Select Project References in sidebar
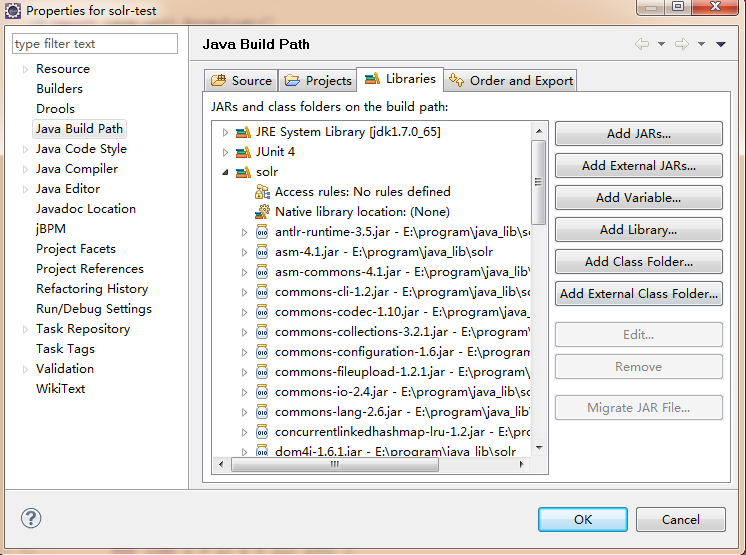 [90, 269]
